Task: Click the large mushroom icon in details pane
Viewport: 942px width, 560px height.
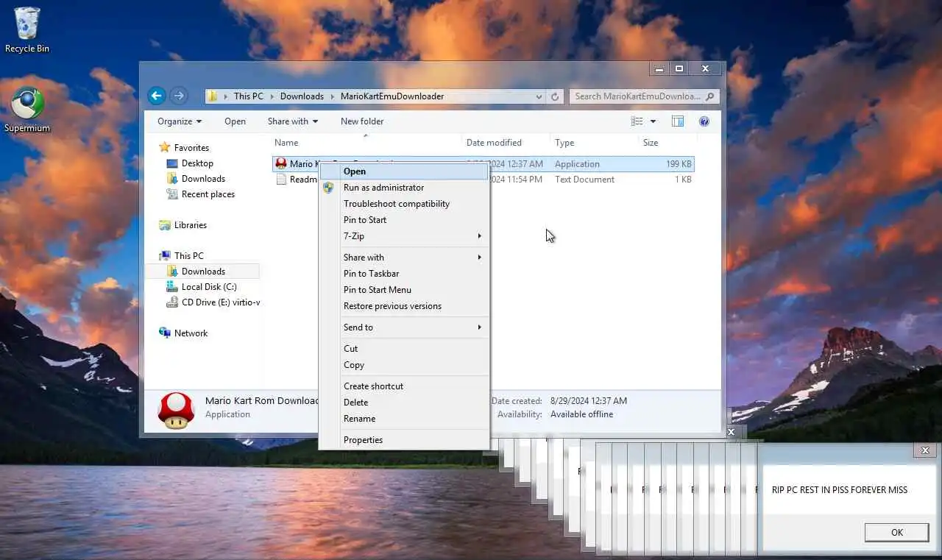Action: (x=176, y=410)
